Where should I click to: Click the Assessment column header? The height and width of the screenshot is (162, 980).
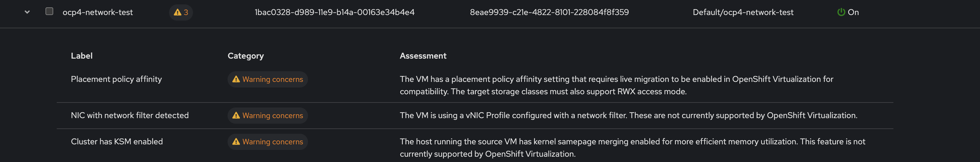[423, 56]
